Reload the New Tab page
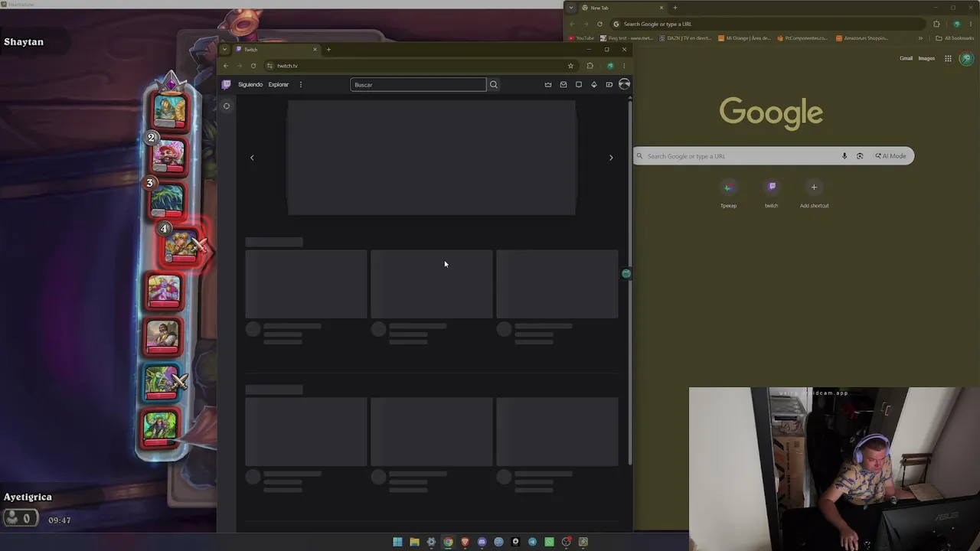The image size is (980, 551). (x=599, y=24)
